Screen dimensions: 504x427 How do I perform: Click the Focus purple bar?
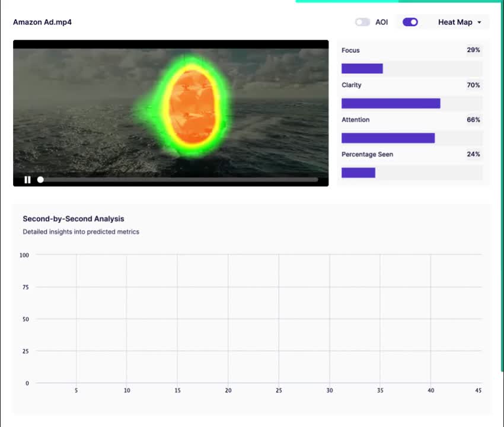362,68
